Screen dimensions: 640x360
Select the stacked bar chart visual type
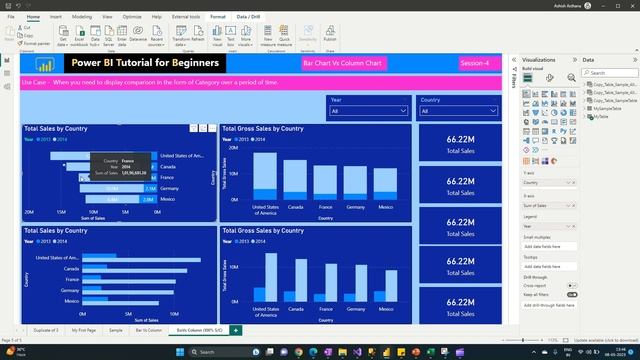click(526, 94)
